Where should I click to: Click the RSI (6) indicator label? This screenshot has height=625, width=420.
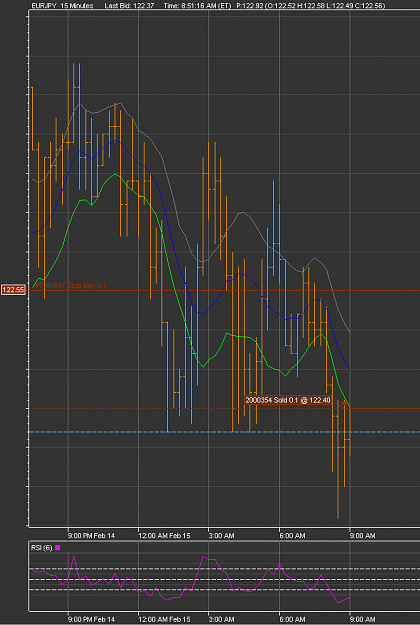[41, 548]
